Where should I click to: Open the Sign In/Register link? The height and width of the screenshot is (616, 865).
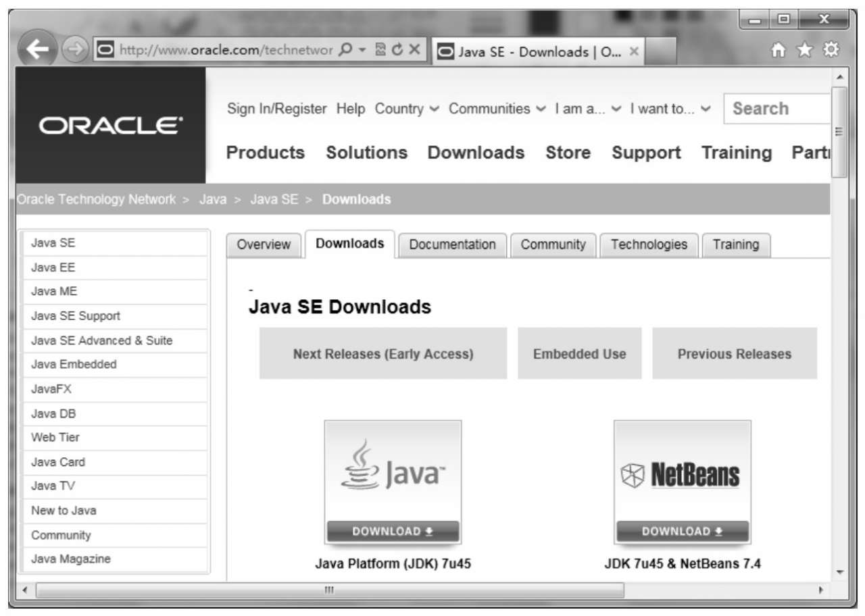coord(276,109)
